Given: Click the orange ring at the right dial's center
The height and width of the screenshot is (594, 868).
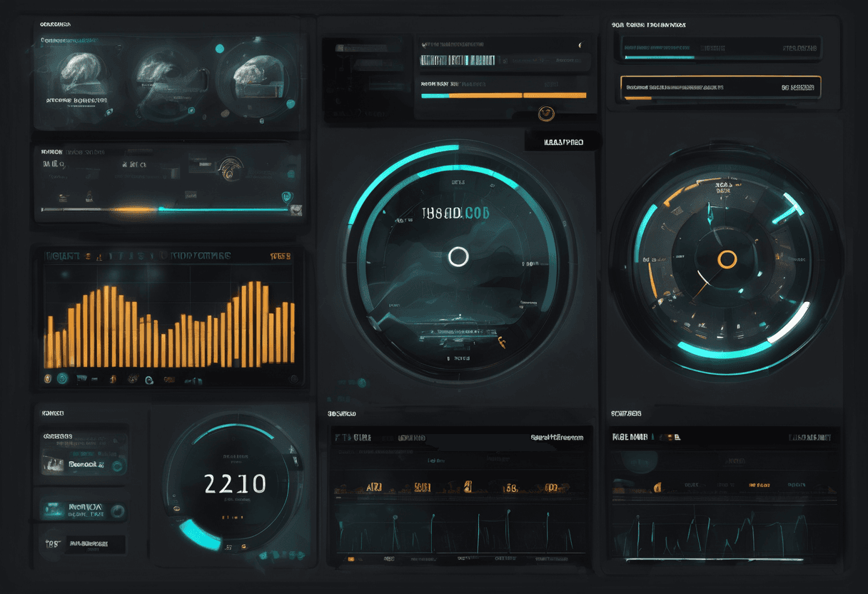Looking at the screenshot, I should tap(727, 259).
